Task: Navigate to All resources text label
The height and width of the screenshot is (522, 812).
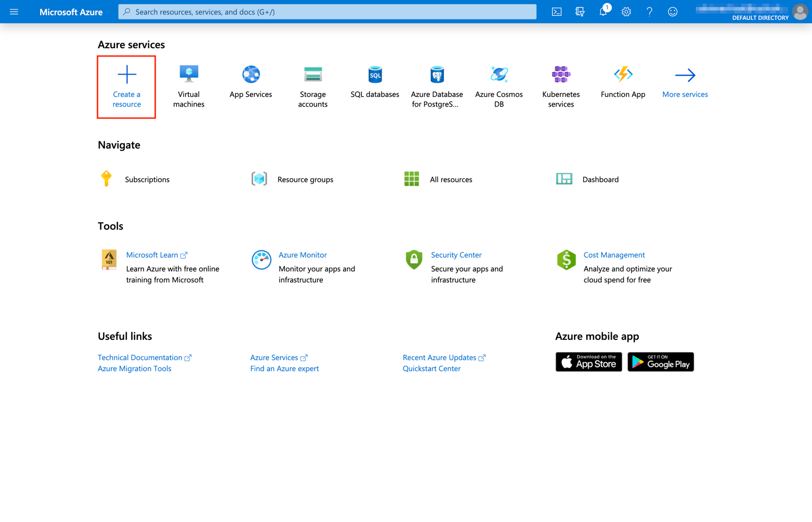Action: 451,180
